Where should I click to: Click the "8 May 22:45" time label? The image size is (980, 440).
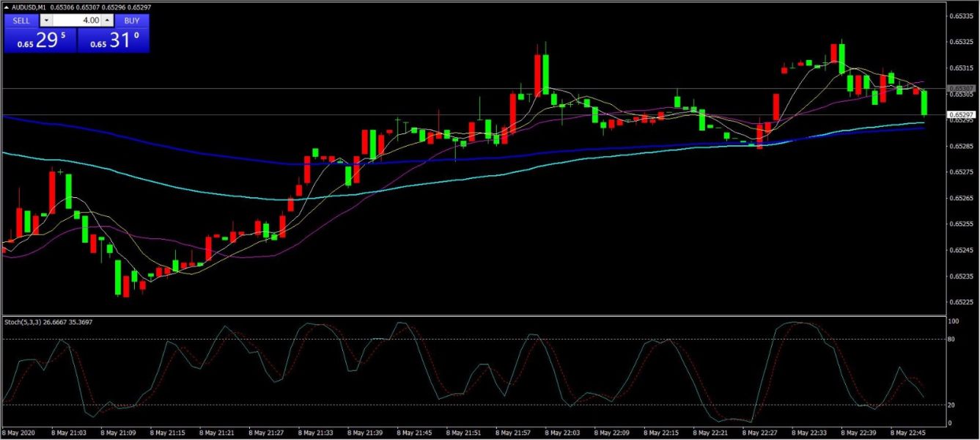click(910, 433)
